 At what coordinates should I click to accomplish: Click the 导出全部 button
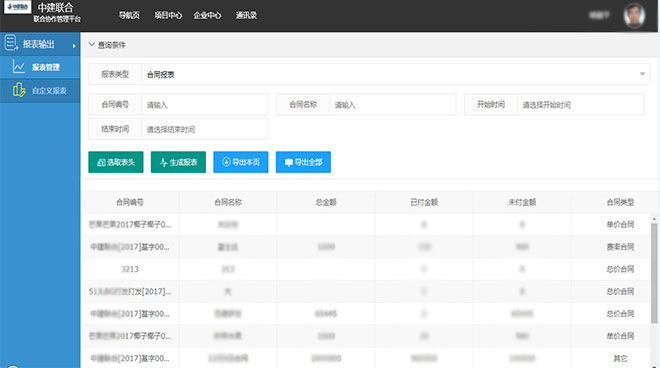coord(303,162)
